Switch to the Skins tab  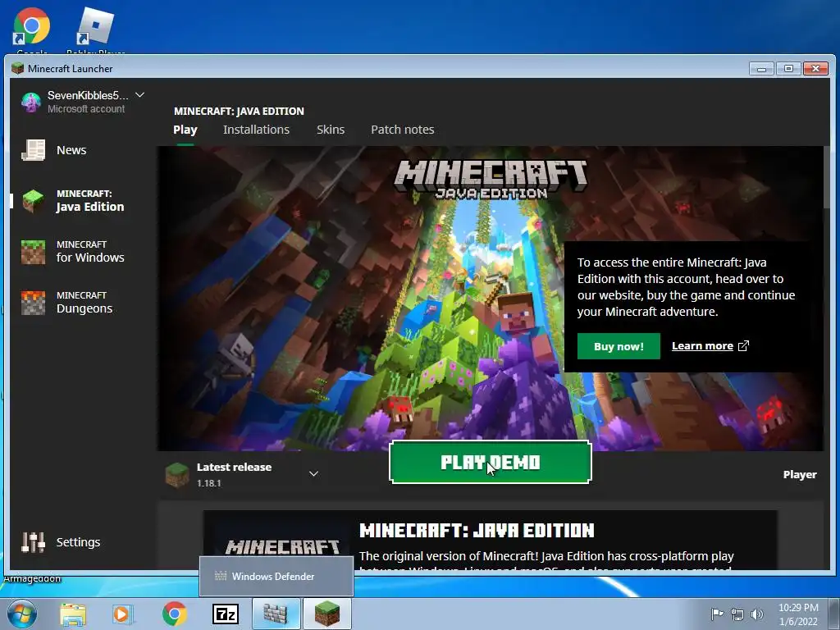coord(331,130)
